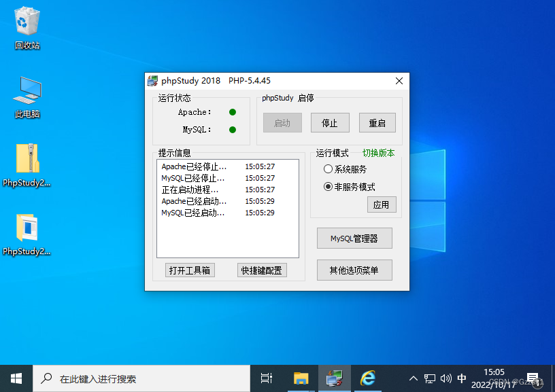The image size is (555, 392).
Task: Click the 停止 button to stop services
Action: pyautogui.click(x=330, y=123)
